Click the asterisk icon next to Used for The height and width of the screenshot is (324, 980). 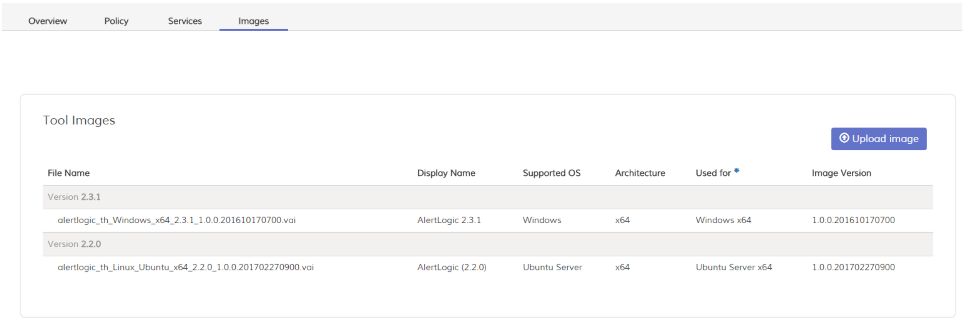point(736,171)
